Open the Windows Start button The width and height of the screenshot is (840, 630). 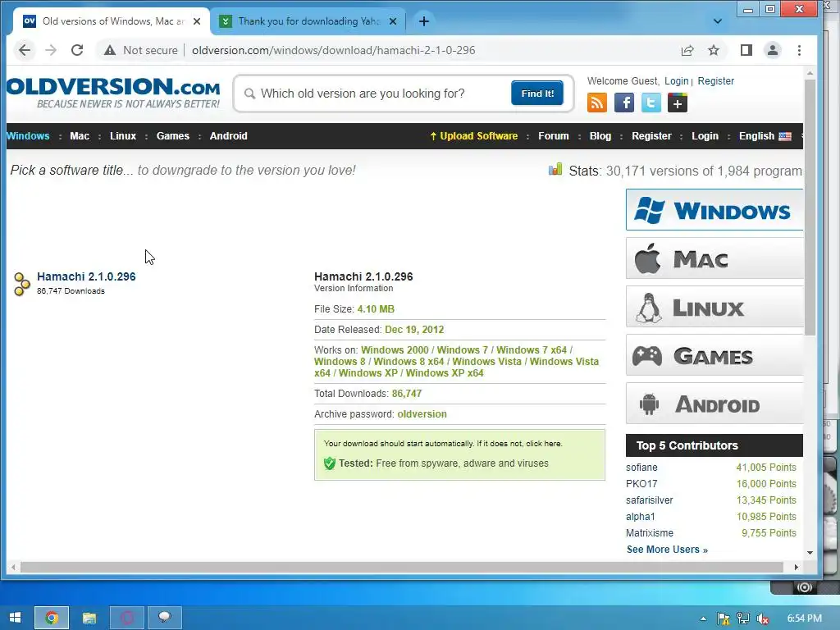(15, 618)
